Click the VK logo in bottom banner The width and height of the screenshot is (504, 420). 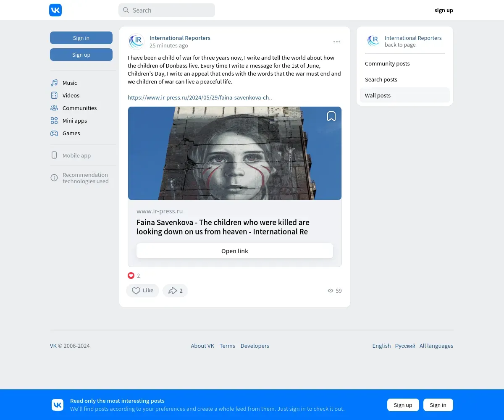58,405
